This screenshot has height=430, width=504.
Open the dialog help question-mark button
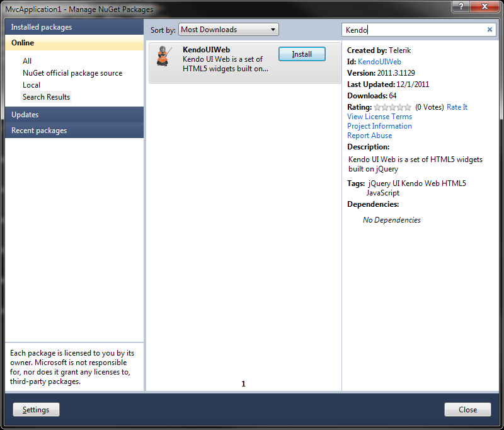(x=461, y=6)
